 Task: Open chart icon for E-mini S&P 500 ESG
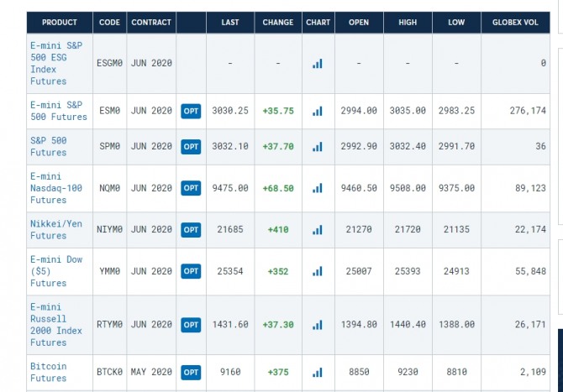click(318, 63)
